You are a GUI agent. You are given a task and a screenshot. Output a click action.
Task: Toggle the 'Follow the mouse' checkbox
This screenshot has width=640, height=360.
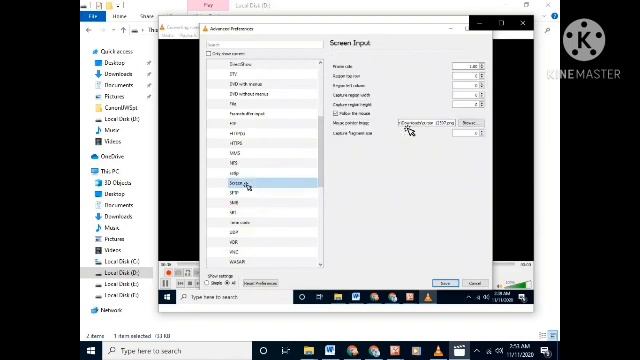click(x=335, y=113)
